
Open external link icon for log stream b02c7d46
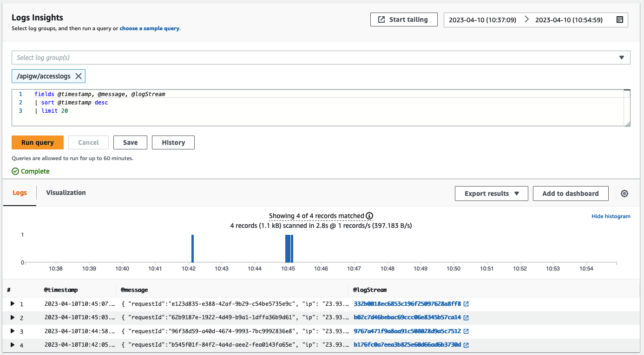coord(466,318)
